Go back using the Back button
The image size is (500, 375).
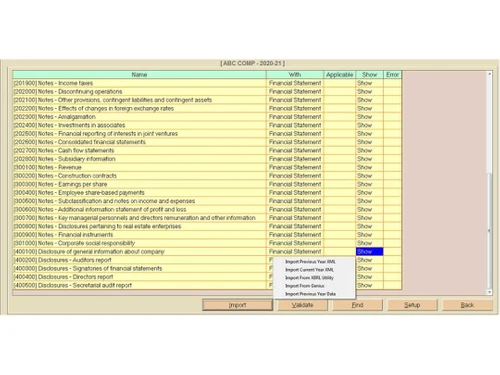467,305
